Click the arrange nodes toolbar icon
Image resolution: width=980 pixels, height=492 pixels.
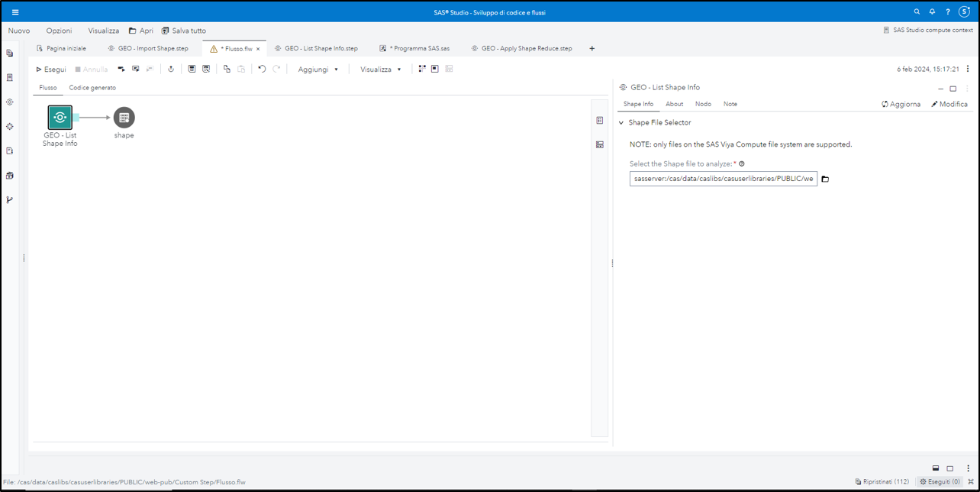coord(422,69)
